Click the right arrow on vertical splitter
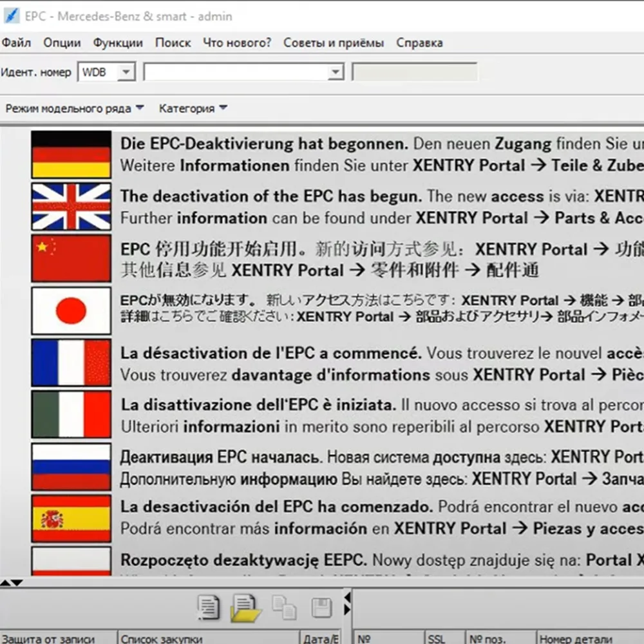Image resolution: width=644 pixels, height=644 pixels. point(348,610)
